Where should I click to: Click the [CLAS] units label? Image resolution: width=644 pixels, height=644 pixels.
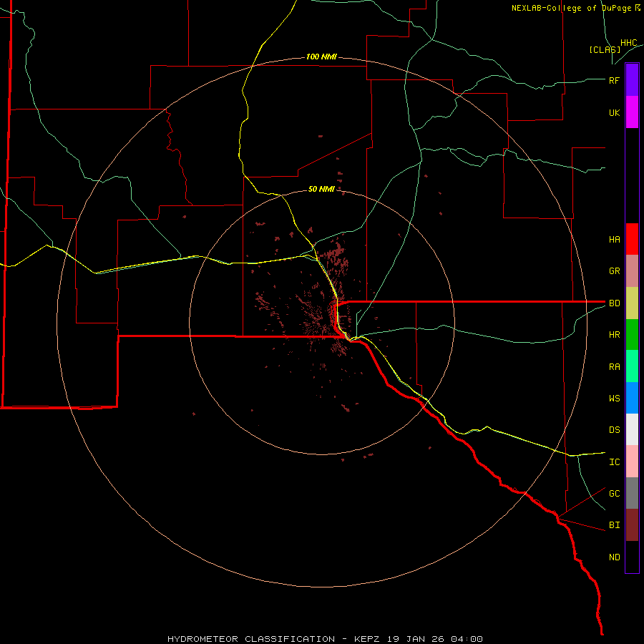point(605,49)
